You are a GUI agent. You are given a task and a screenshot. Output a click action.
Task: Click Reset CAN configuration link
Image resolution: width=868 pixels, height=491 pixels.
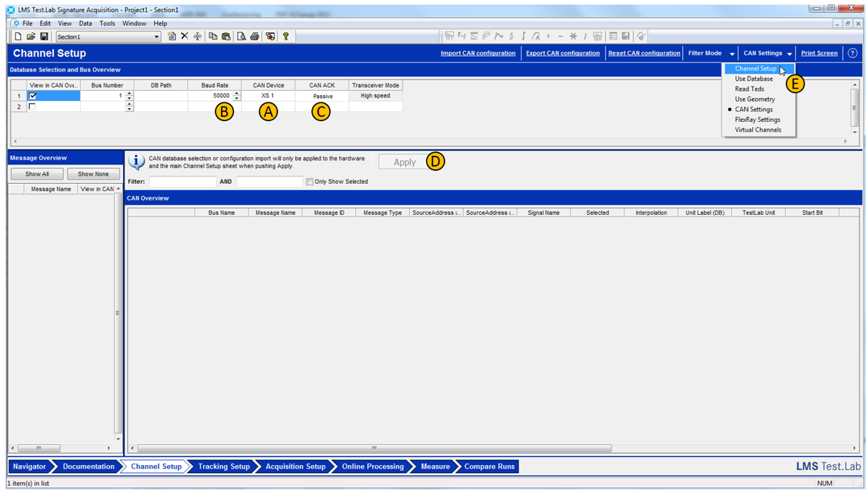click(644, 53)
